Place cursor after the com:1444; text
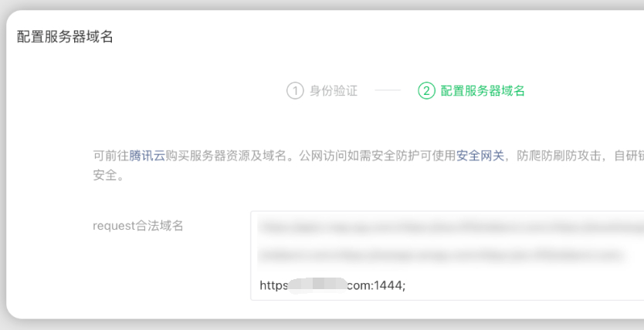 [x=407, y=285]
